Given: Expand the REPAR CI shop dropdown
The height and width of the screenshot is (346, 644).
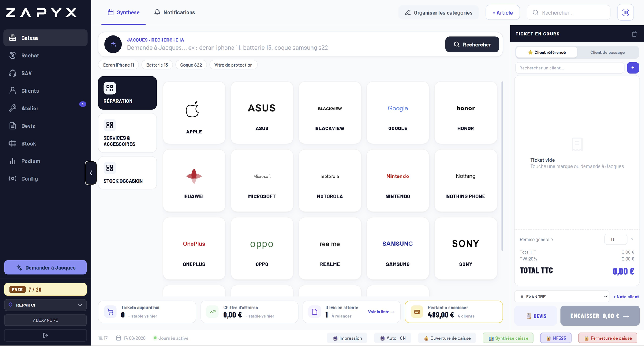Looking at the screenshot, I should 45,305.
